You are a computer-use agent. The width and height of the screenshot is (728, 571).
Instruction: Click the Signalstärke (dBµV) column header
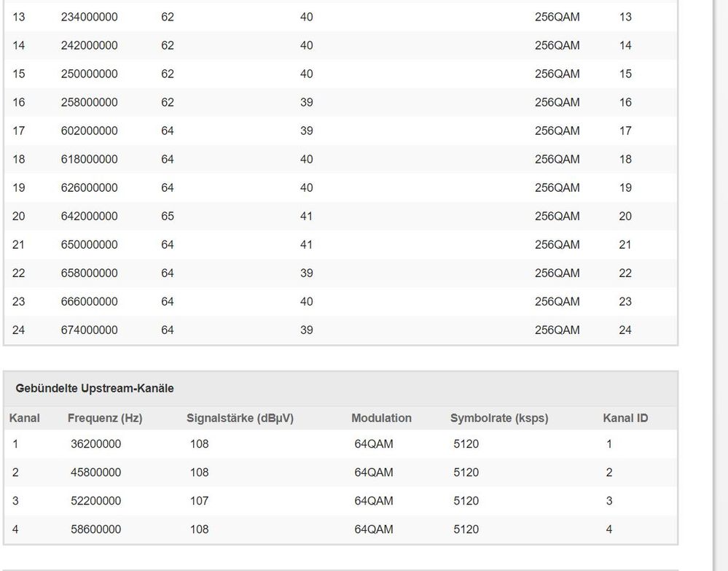(x=240, y=418)
